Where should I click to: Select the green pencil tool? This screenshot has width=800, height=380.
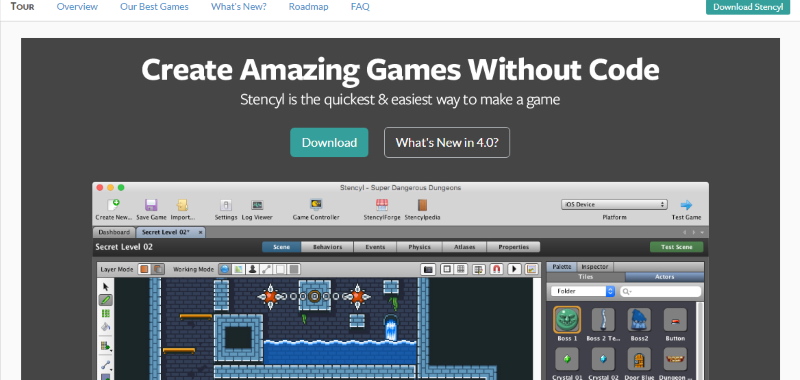pyautogui.click(x=106, y=300)
